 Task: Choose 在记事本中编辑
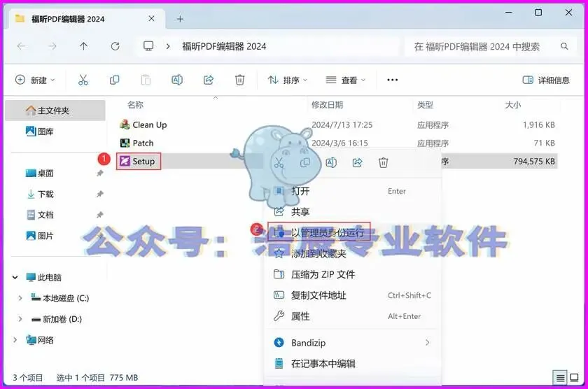tap(353, 364)
